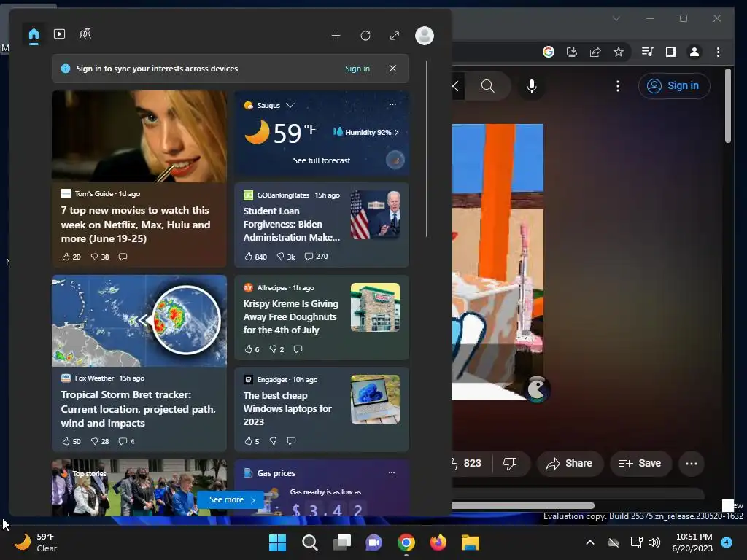Click YouTube Sign in button
Image resolution: width=747 pixels, height=560 pixels.
click(673, 86)
